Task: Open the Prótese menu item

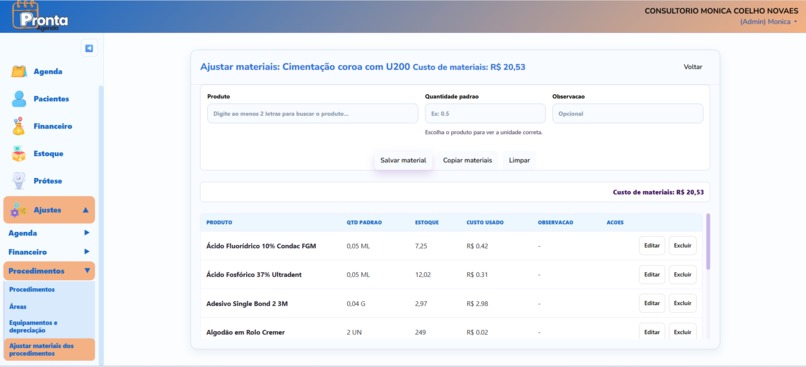Action: pos(48,181)
